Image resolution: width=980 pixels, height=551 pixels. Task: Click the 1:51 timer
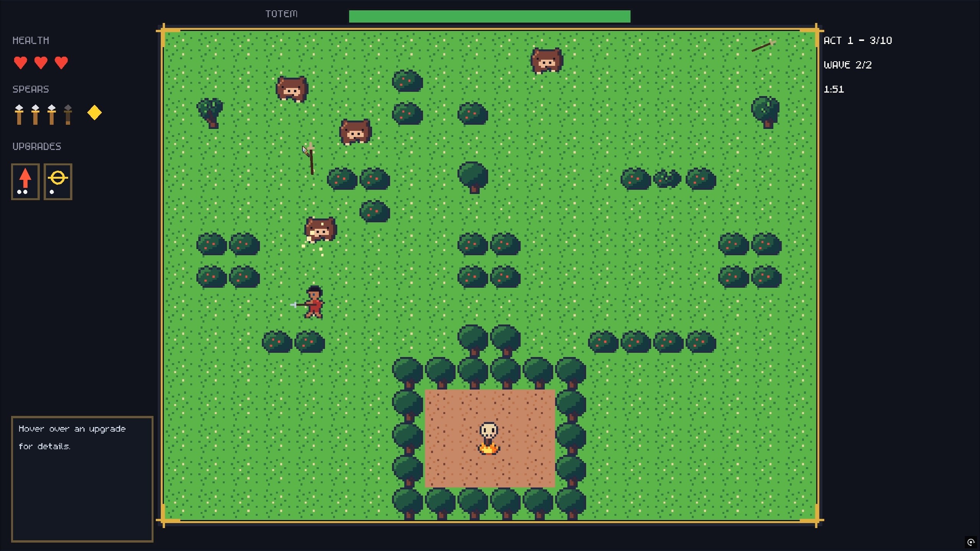(834, 90)
